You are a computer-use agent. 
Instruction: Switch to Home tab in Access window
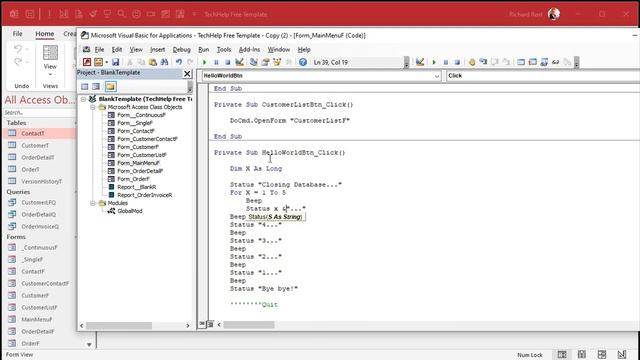tap(44, 34)
